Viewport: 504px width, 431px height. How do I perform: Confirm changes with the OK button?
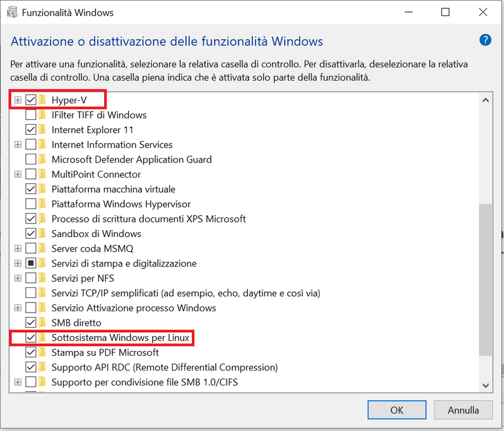pyautogui.click(x=397, y=410)
